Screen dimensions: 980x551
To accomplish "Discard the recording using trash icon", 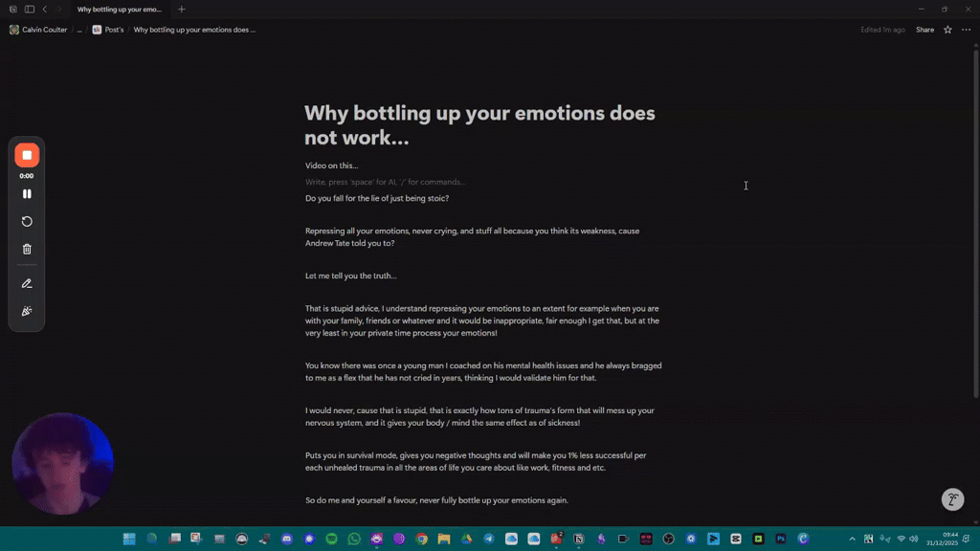I will 27,248.
